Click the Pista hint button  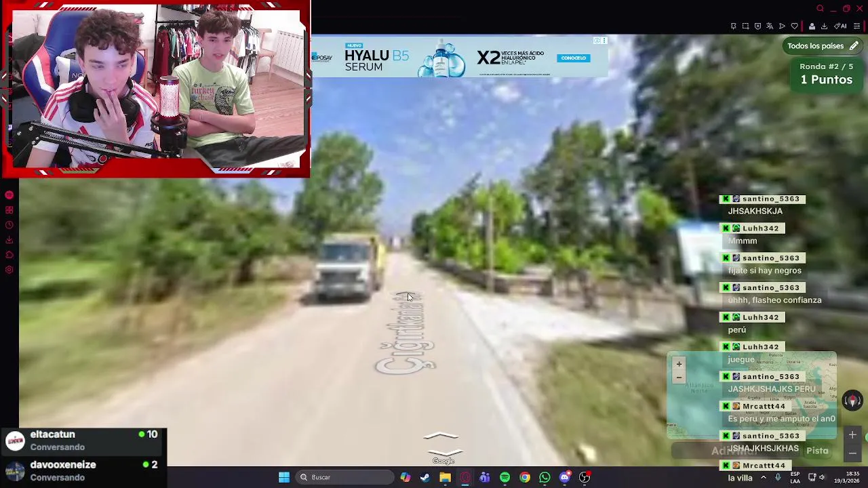click(x=817, y=451)
